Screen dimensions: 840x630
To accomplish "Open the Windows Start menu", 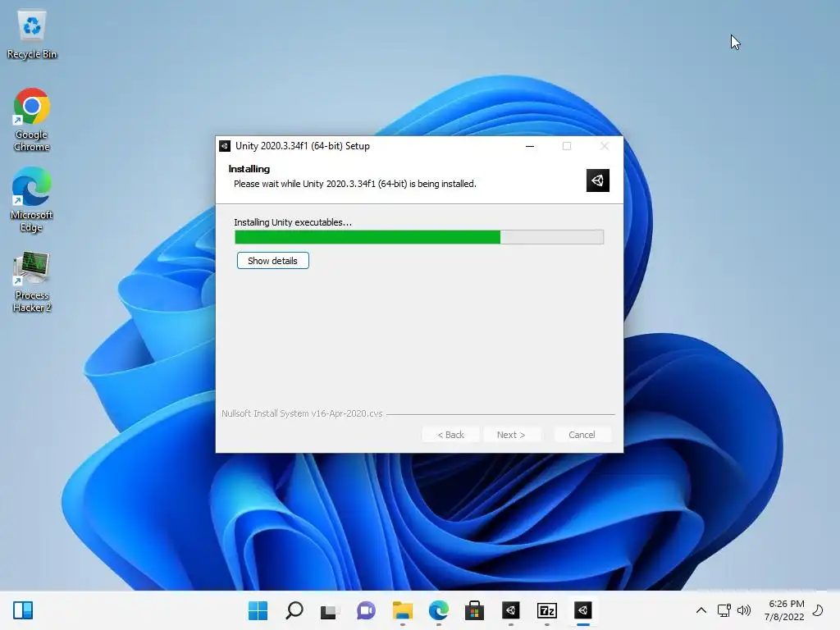I will pyautogui.click(x=258, y=610).
